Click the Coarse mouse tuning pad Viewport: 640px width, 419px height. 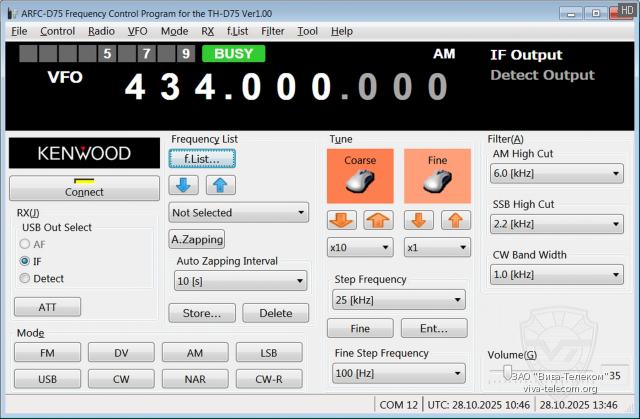coord(360,176)
